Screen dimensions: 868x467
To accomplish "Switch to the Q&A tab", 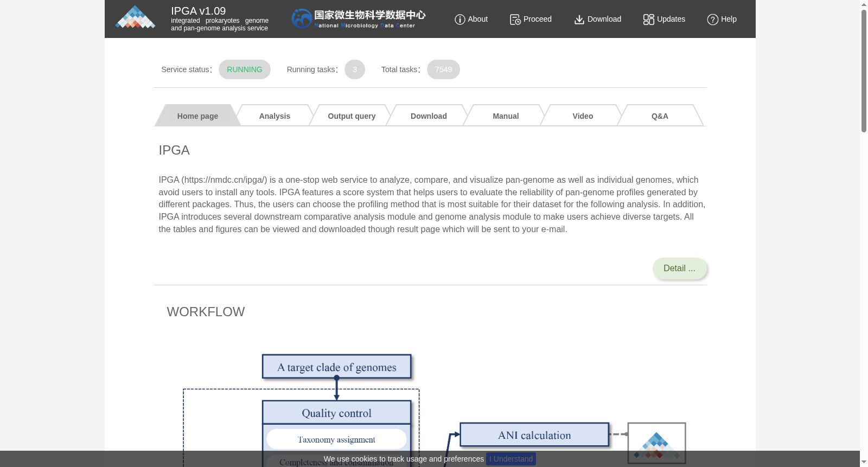I will [x=660, y=116].
